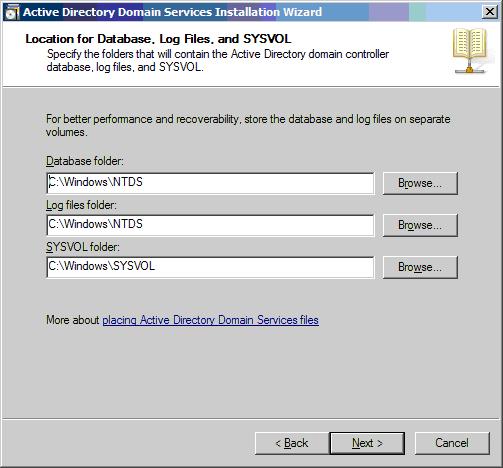The image size is (503, 468).
Task: Browse for the Database folder location
Action: pos(420,183)
